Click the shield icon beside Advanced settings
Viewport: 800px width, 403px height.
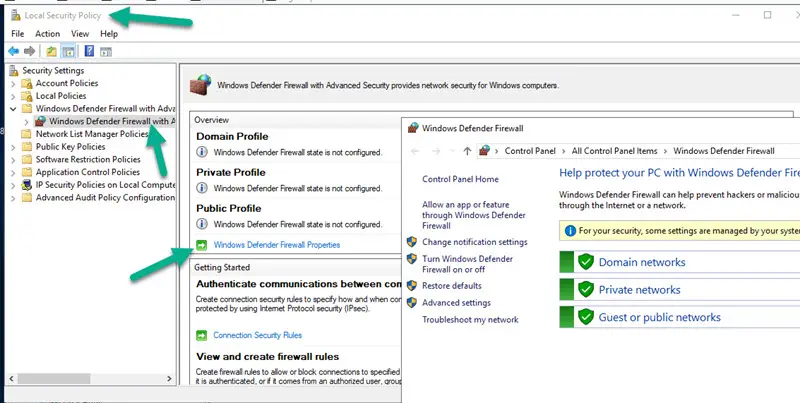(x=412, y=303)
